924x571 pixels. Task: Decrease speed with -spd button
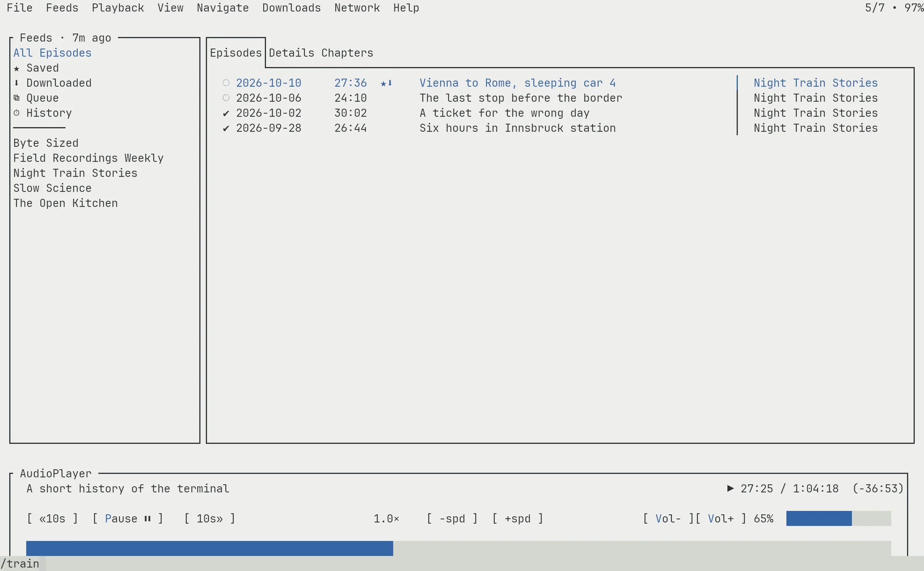coord(452,519)
